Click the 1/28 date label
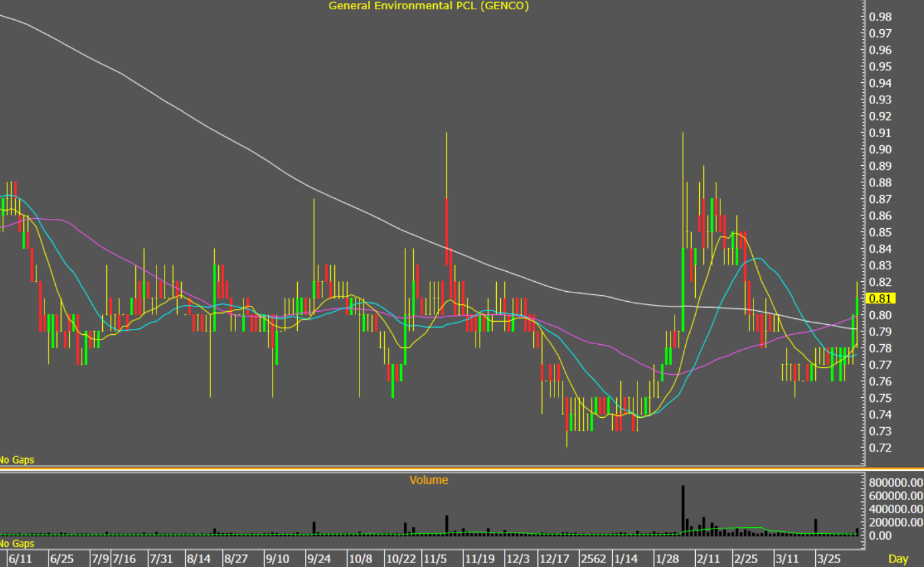Screen dimensions: 924x567 (667, 558)
